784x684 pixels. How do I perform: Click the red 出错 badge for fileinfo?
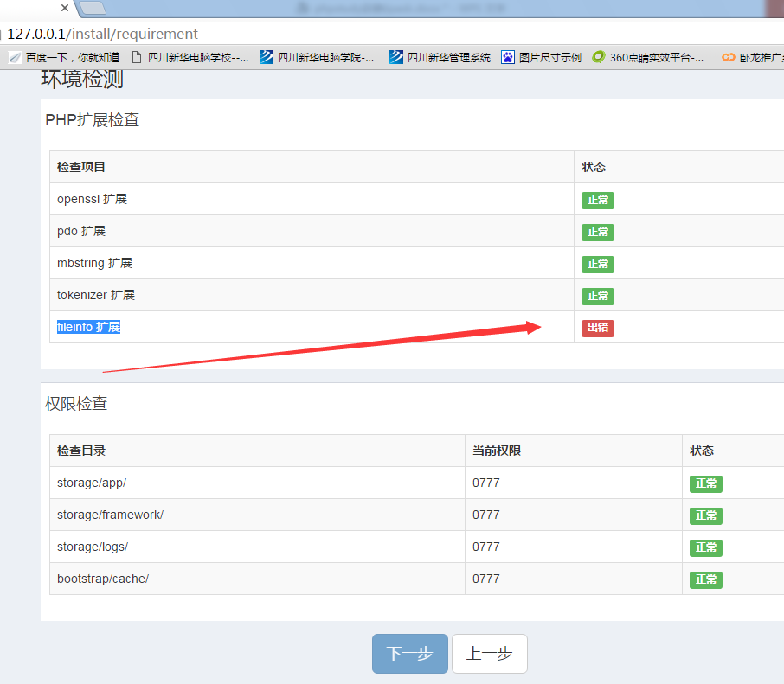click(x=597, y=328)
